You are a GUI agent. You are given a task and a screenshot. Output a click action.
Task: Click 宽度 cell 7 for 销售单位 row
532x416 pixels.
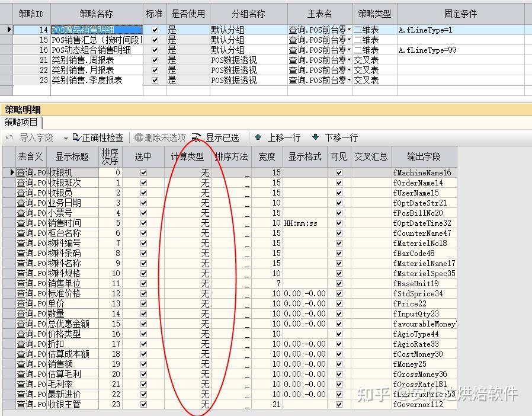267,284
